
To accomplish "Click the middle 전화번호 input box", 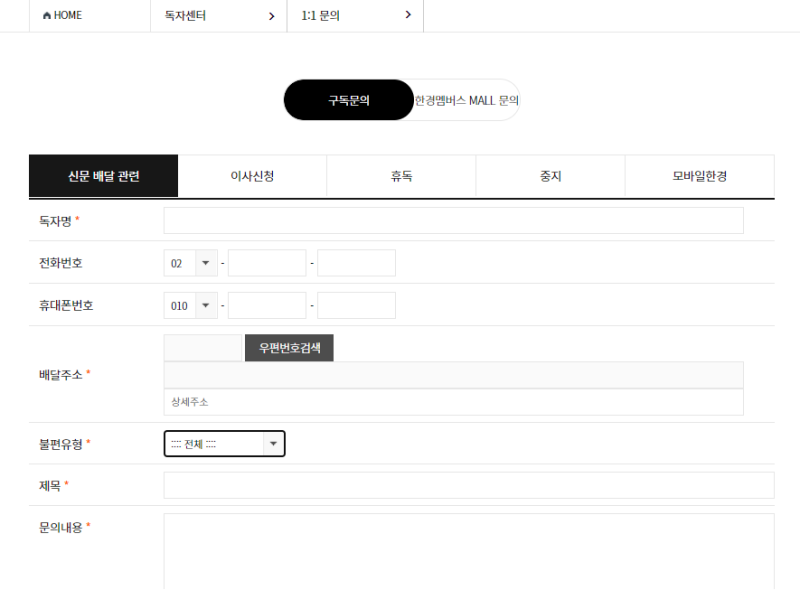I will pyautogui.click(x=267, y=263).
